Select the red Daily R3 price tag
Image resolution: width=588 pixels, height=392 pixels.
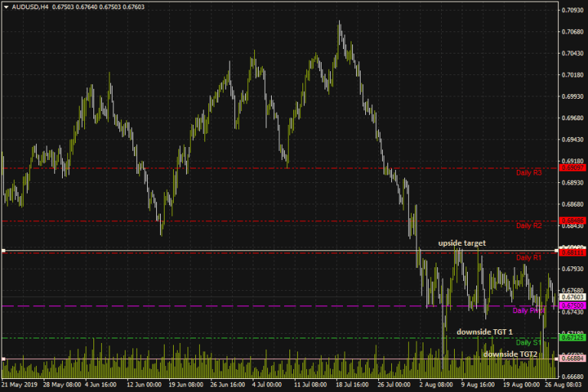click(573, 167)
